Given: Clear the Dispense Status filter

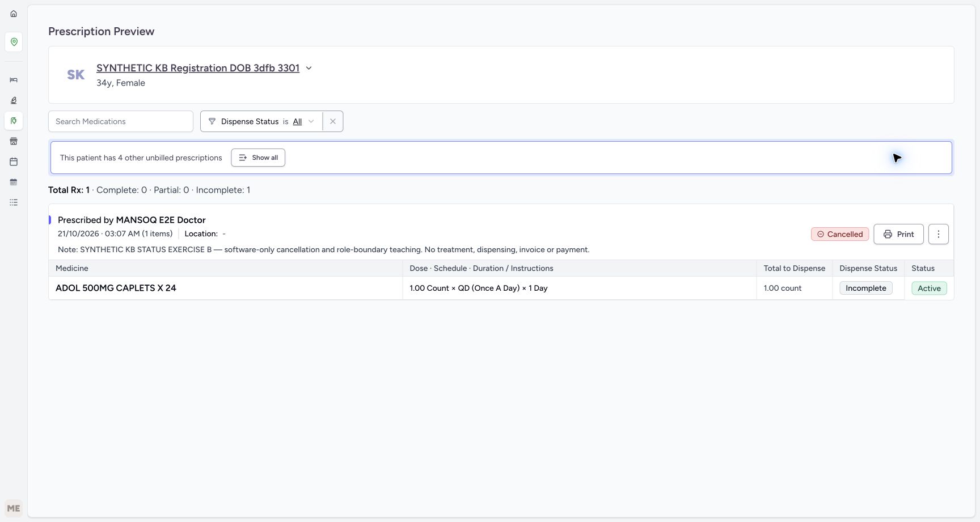Looking at the screenshot, I should tap(333, 121).
